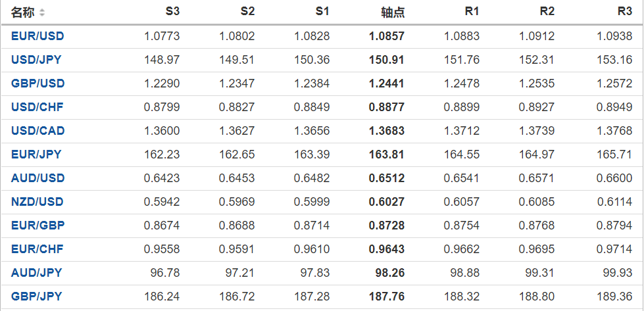Image resolution: width=644 pixels, height=311 pixels.
Task: Select the AUD/USD pair link
Action: [37, 178]
